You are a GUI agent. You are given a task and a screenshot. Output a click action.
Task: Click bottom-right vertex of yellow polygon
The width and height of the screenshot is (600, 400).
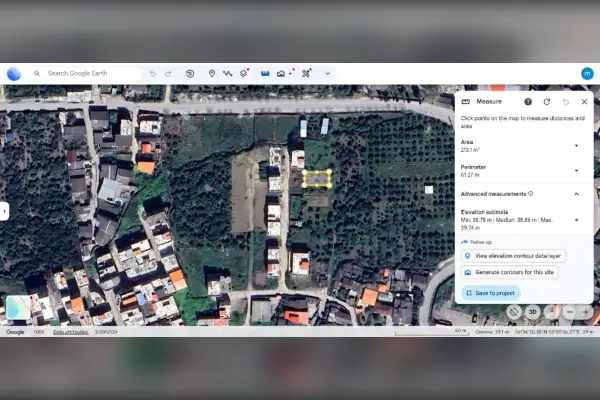pyautogui.click(x=329, y=186)
